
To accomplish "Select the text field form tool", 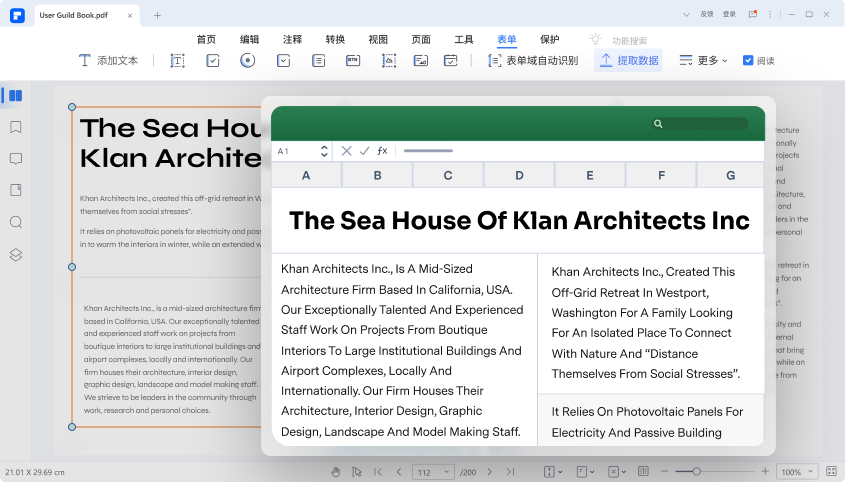I will 177,61.
